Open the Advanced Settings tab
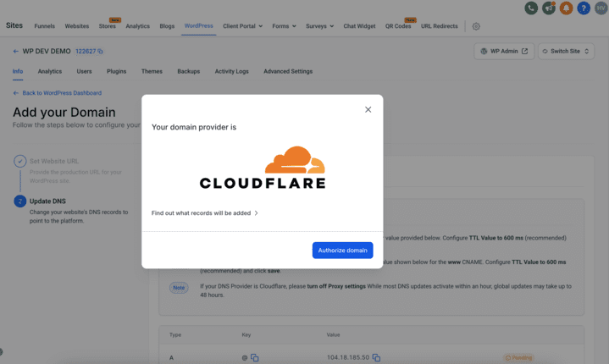The width and height of the screenshot is (609, 364). (x=288, y=71)
